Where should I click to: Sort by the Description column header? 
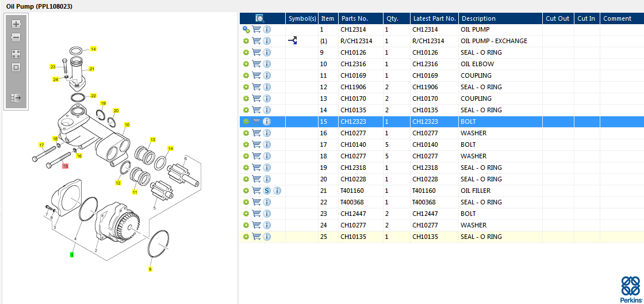point(501,18)
